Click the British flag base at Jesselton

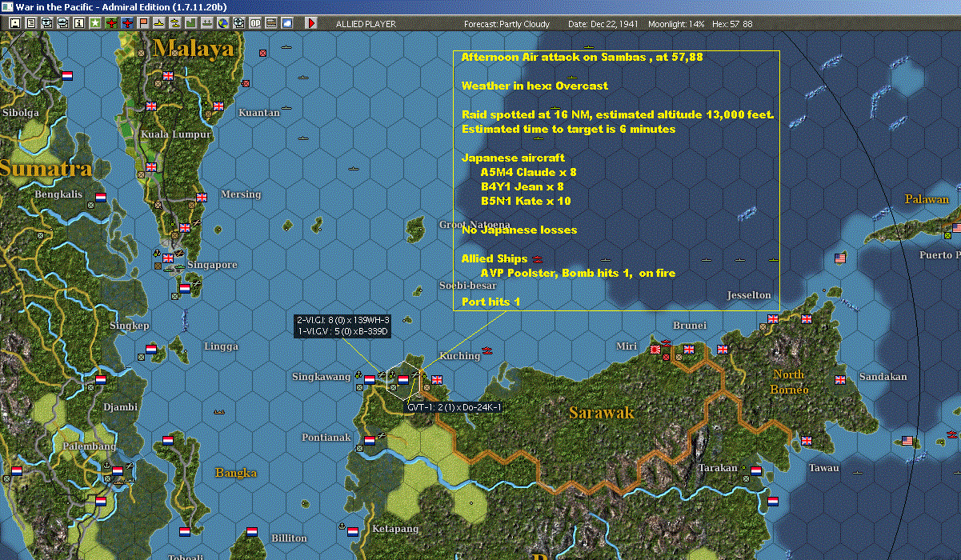click(772, 318)
